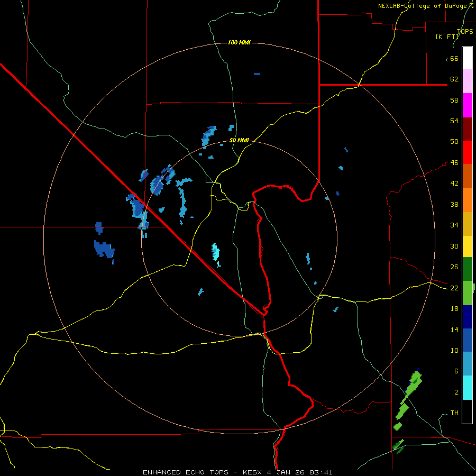Image resolution: width=476 pixels, height=476 pixels.
Task: Click the '10' legend value
Action: pos(454,350)
